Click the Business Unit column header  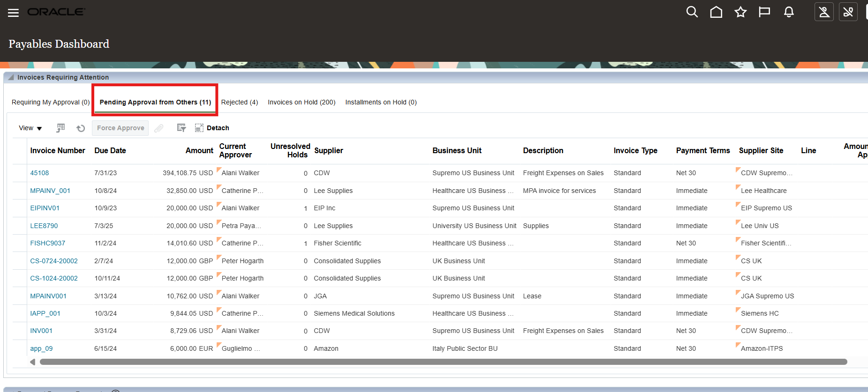[x=457, y=150]
